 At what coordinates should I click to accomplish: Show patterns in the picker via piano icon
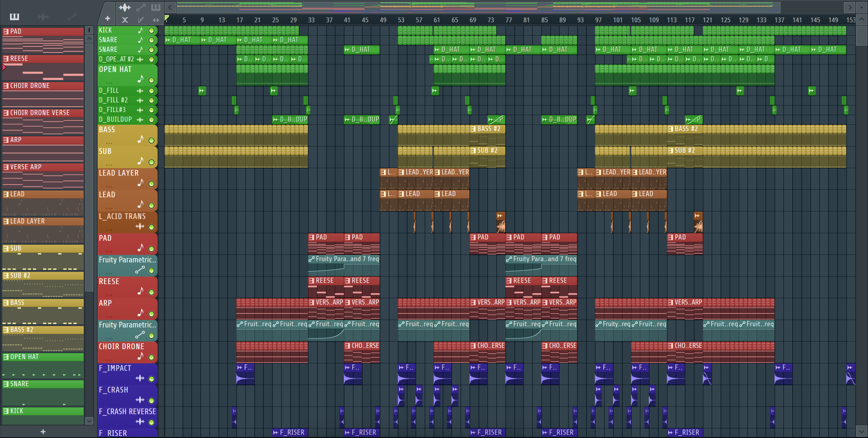tap(14, 17)
